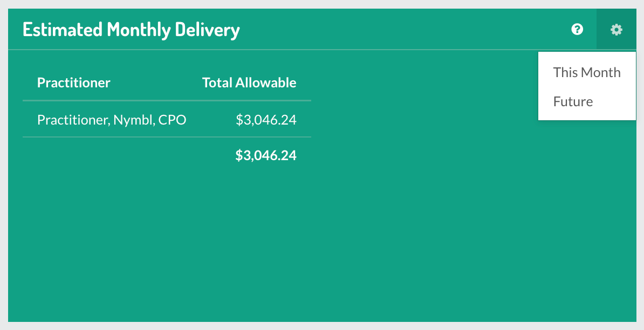Toggle the gear settings icon
Image resolution: width=644 pixels, height=330 pixels.
click(x=616, y=30)
